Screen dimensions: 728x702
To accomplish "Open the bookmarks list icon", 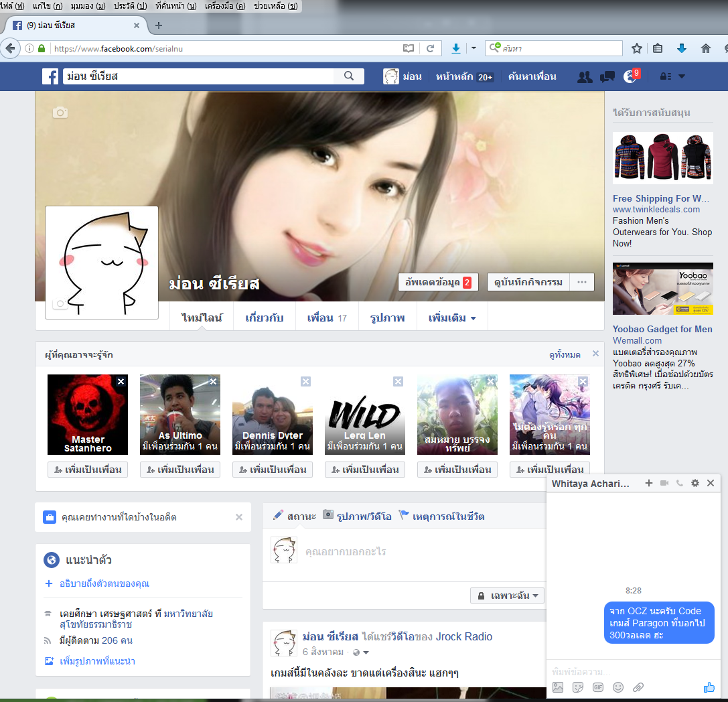I will pyautogui.click(x=658, y=48).
